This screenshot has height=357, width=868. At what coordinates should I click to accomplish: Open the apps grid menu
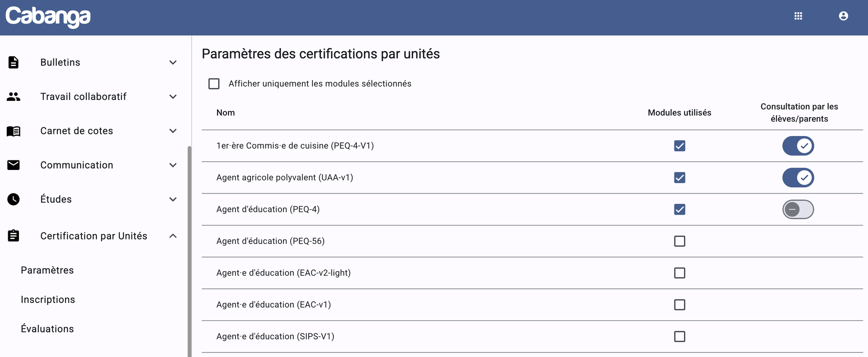[798, 16]
